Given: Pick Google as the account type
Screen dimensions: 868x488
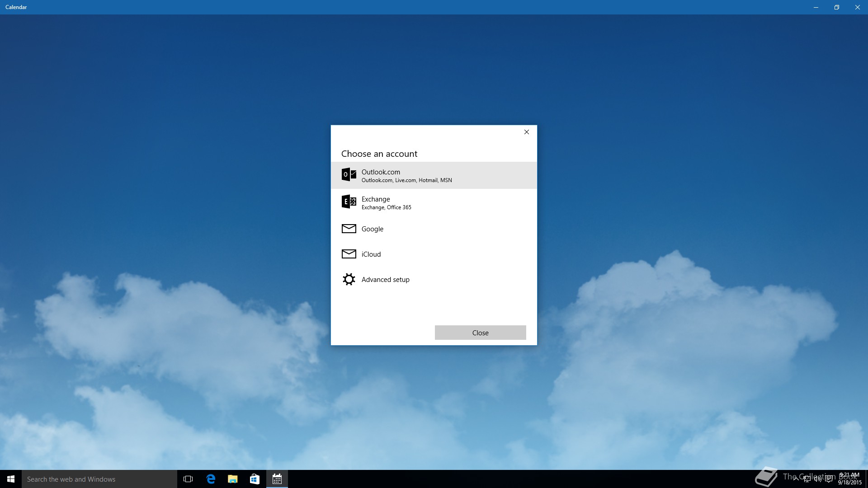Looking at the screenshot, I should 434,229.
